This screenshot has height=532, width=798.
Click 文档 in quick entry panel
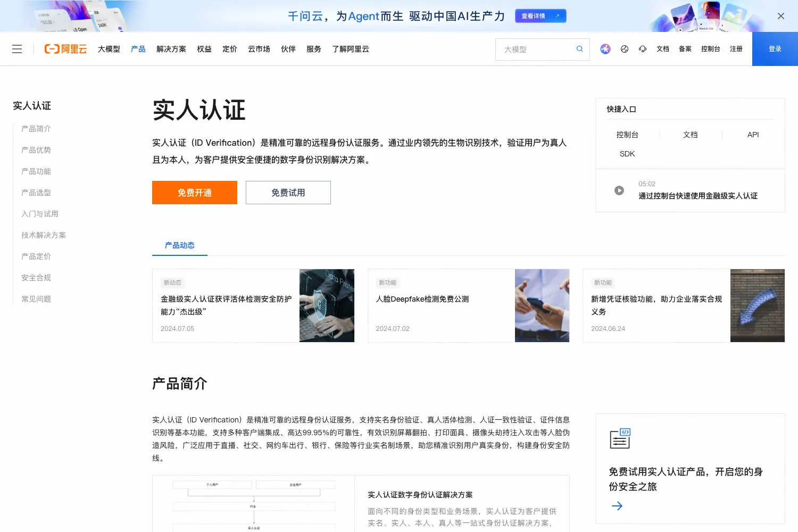pyautogui.click(x=691, y=135)
